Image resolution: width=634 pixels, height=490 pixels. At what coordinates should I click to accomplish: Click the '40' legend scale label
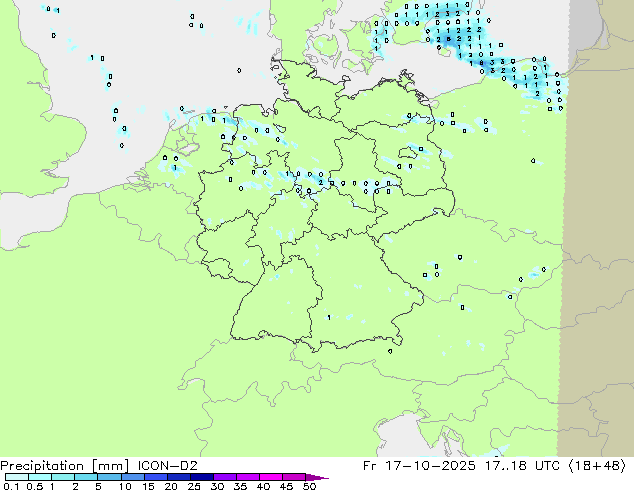(x=263, y=486)
